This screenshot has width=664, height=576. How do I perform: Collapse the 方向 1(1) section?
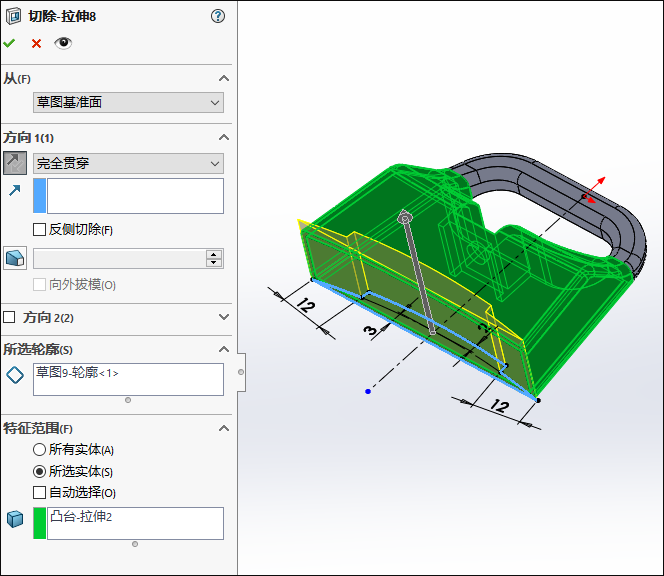pyautogui.click(x=224, y=137)
